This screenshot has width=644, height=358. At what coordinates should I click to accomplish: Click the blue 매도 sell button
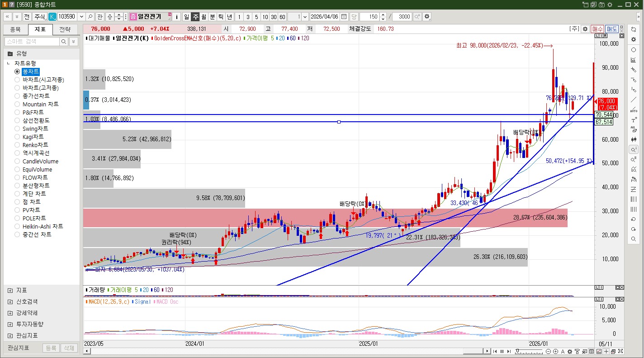(612, 29)
